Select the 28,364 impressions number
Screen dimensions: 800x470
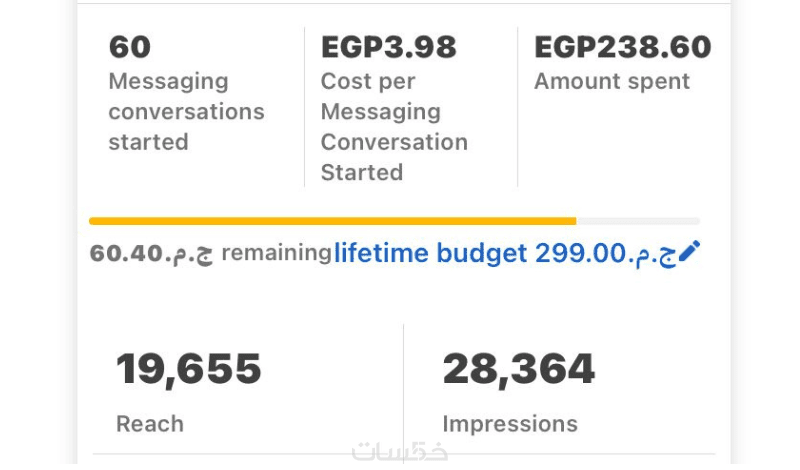pyautogui.click(x=519, y=369)
